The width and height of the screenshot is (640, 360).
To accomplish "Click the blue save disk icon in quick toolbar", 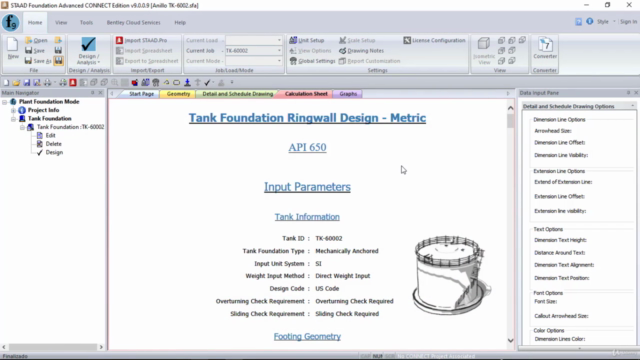I will pyautogui.click(x=27, y=82).
